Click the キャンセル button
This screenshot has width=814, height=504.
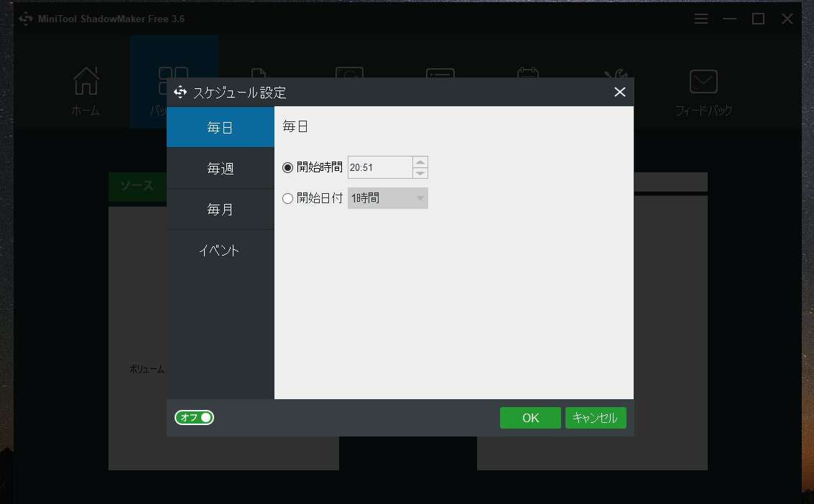596,418
